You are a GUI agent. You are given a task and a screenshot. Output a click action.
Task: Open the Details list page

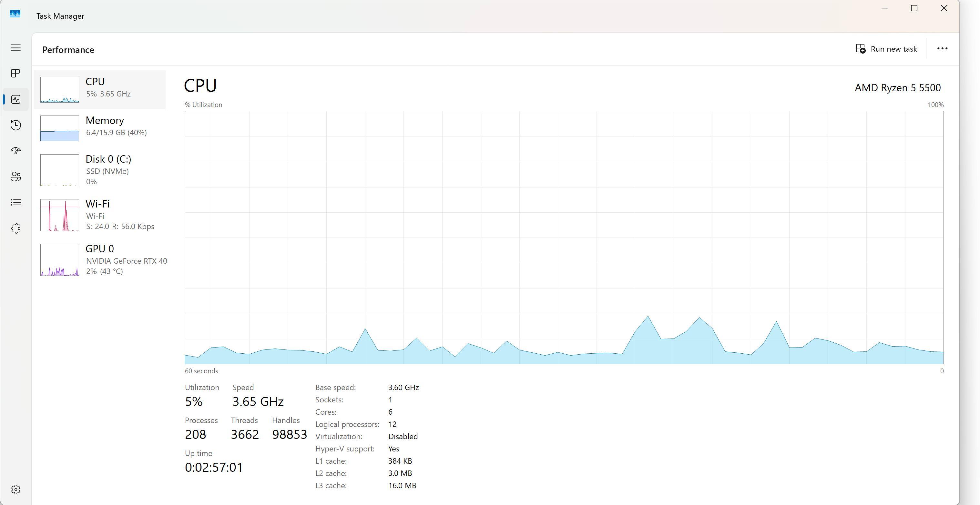coord(15,202)
